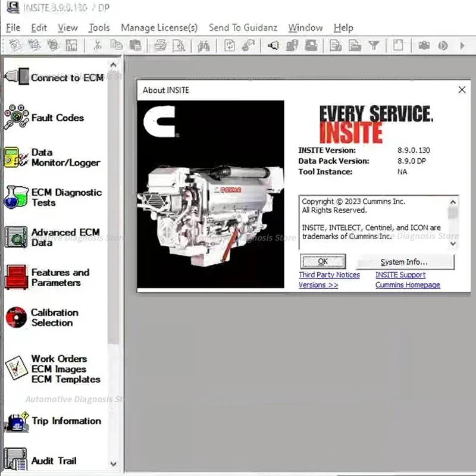The width and height of the screenshot is (476, 476).
Task: Click the toolbar overflow arrow at far right
Action: click(x=462, y=46)
